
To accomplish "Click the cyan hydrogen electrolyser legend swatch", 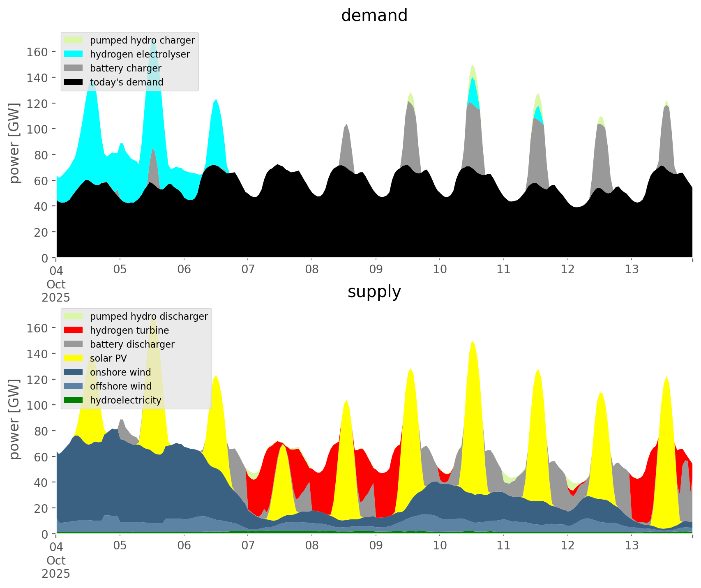I will click(74, 54).
